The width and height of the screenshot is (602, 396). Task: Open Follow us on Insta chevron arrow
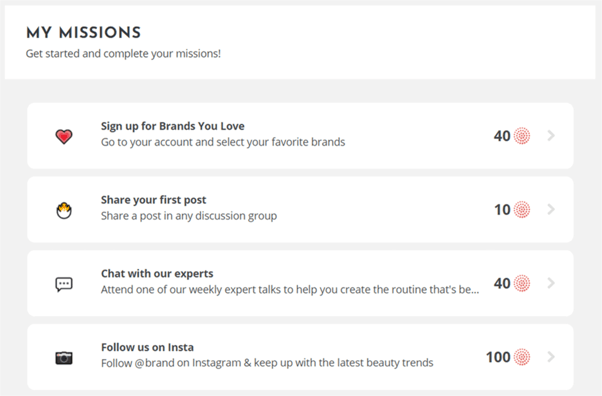(551, 357)
